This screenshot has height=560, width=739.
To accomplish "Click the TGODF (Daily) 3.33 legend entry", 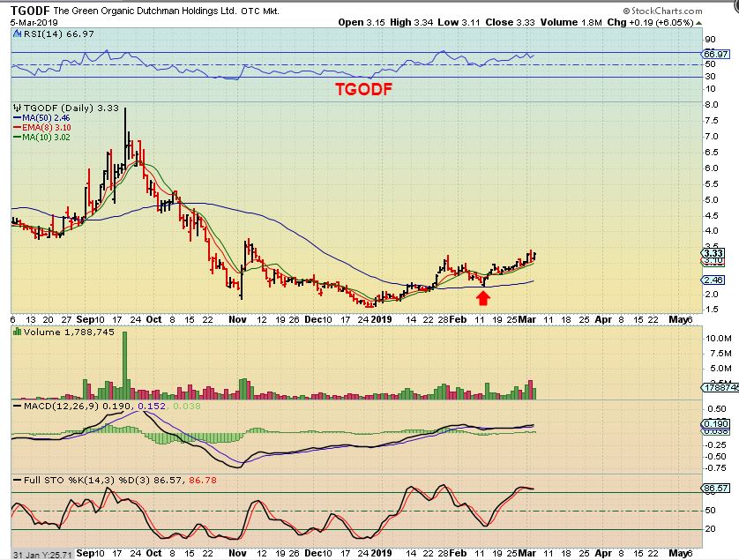I will [x=71, y=108].
